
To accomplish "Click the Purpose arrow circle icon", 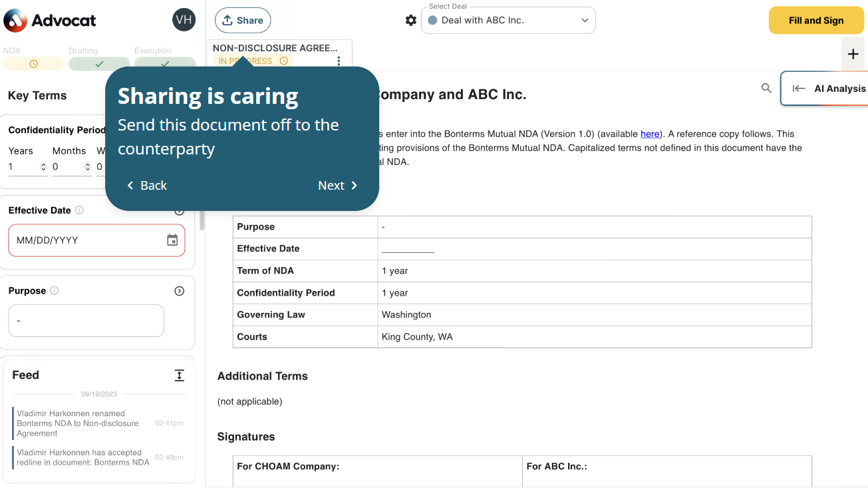I will click(179, 291).
